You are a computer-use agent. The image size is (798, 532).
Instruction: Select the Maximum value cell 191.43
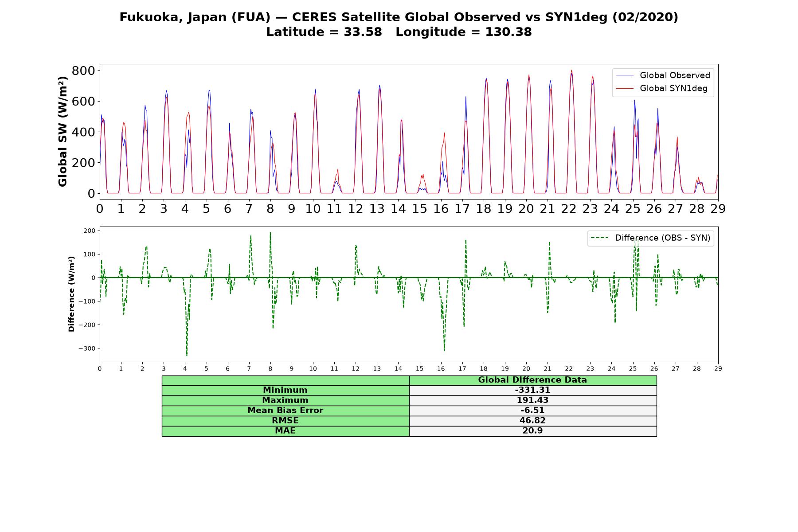click(x=532, y=400)
